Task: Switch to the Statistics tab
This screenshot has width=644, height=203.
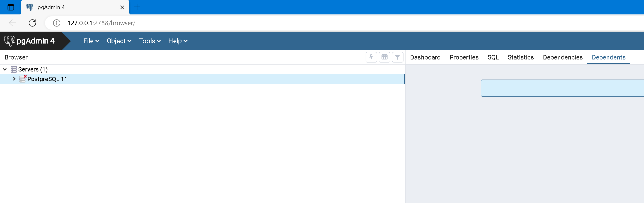Action: click(521, 57)
